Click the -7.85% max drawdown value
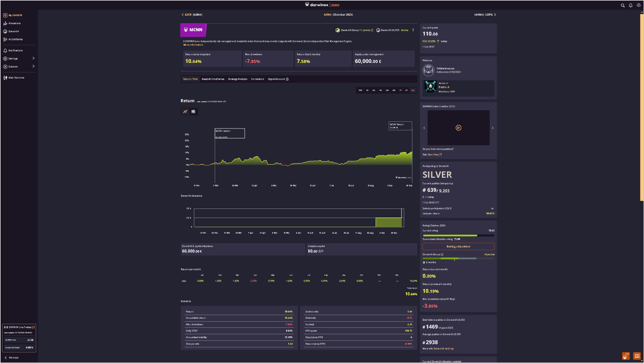The height and width of the screenshot is (363, 644). coord(252,61)
